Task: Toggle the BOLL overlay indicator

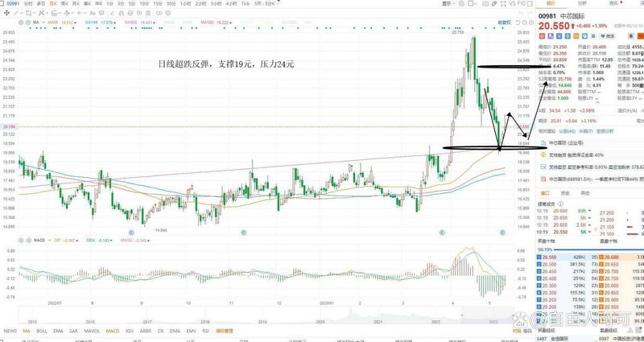Action: 41,331
